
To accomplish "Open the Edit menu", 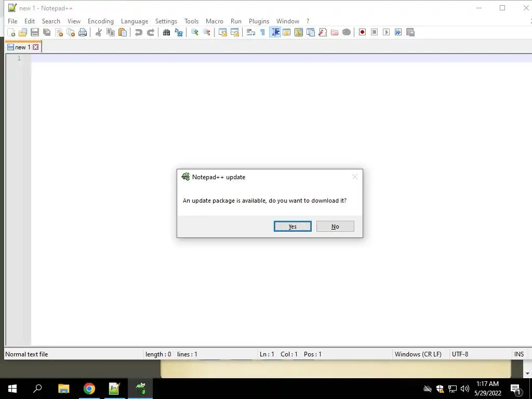I will pos(30,21).
